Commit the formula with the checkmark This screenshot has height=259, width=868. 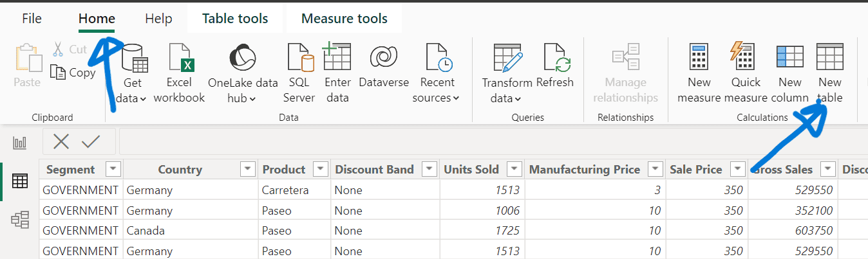click(91, 141)
